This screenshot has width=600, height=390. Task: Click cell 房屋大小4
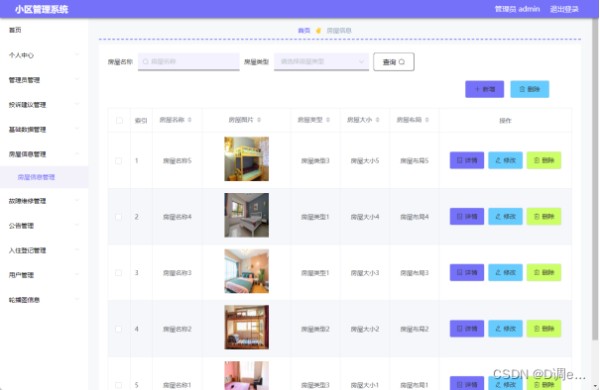365,217
